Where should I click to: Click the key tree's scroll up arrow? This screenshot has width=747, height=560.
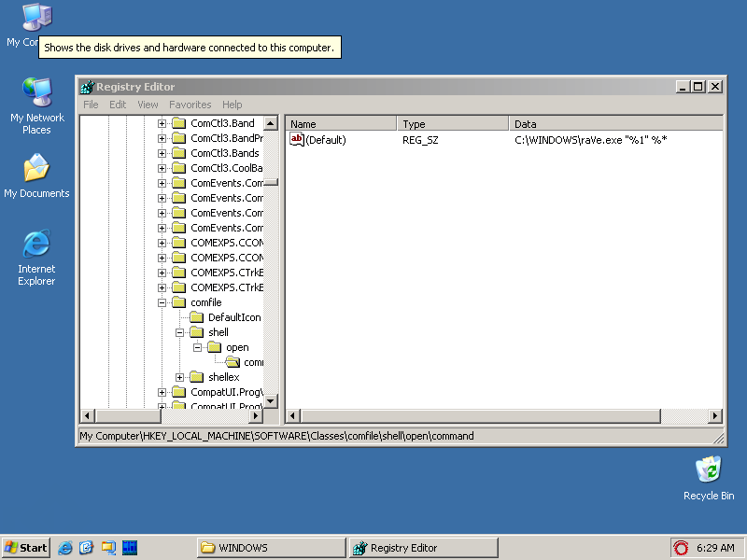271,123
